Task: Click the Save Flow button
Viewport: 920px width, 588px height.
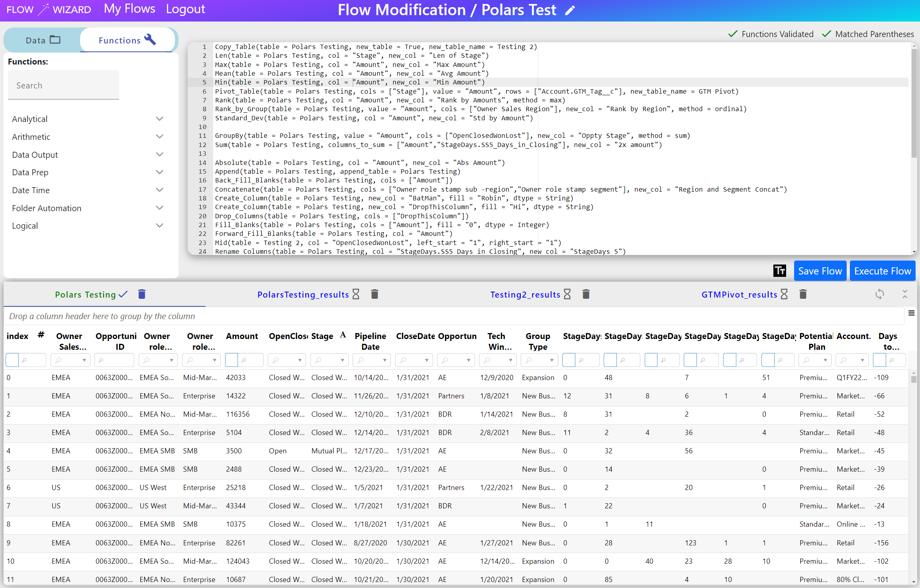Action: pyautogui.click(x=820, y=271)
